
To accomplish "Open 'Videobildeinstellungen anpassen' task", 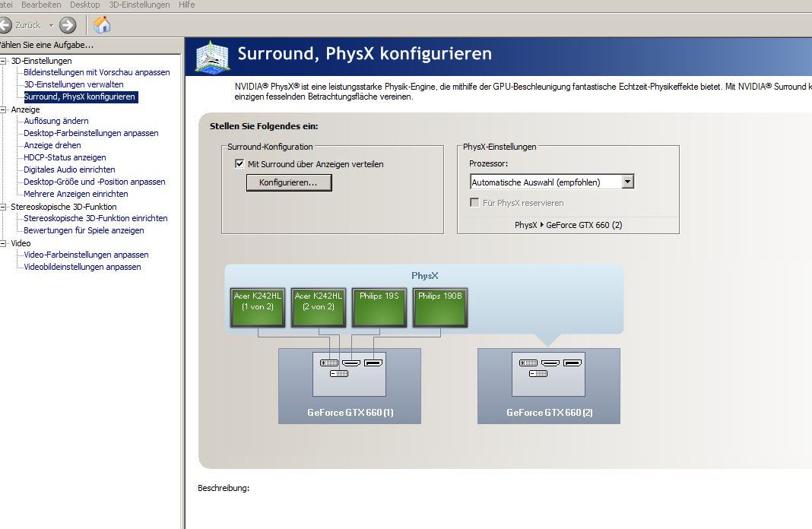I will [82, 267].
